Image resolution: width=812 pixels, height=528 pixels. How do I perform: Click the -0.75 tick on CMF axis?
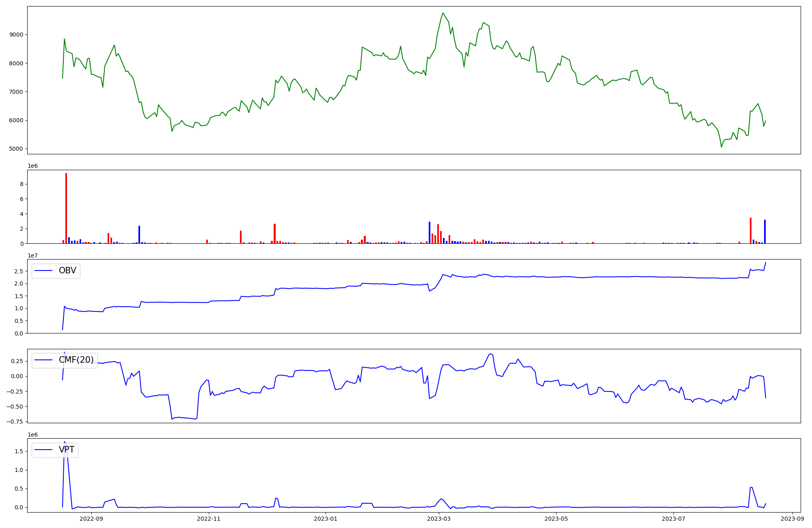pyautogui.click(x=14, y=422)
